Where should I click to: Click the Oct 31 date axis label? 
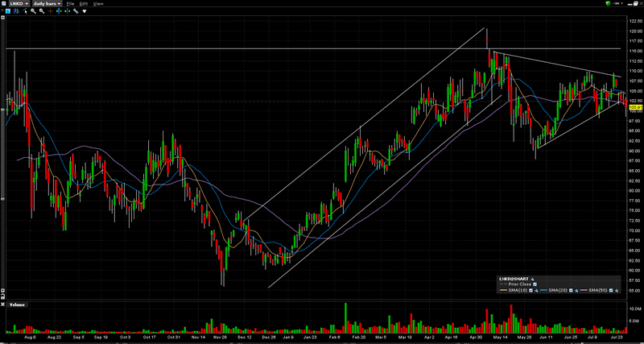coord(174,337)
